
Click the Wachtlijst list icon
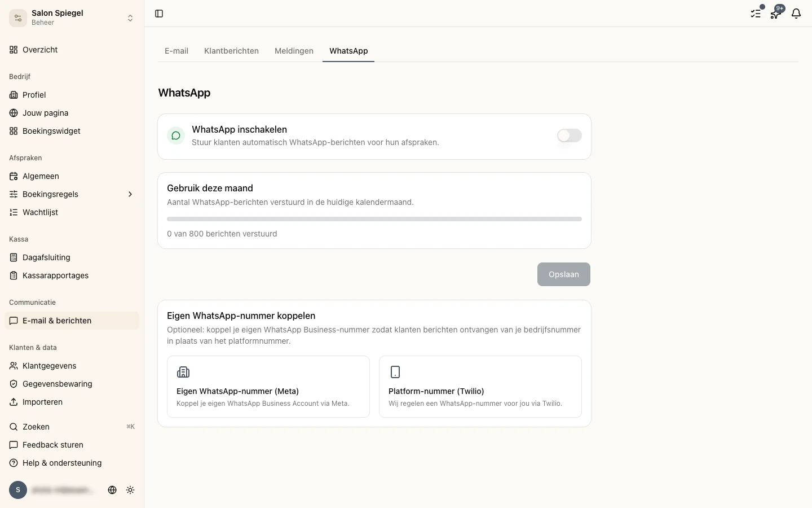coord(14,212)
